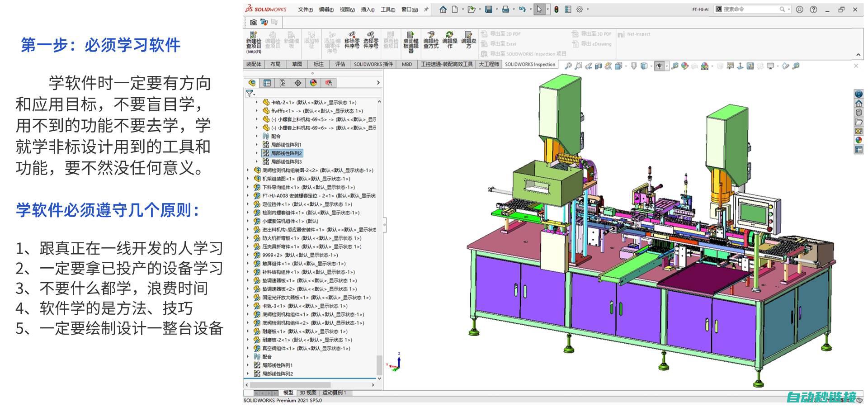Image resolution: width=868 pixels, height=407 pixels.
Task: Expand 触屏组件<1> tree node
Action: tap(248, 264)
